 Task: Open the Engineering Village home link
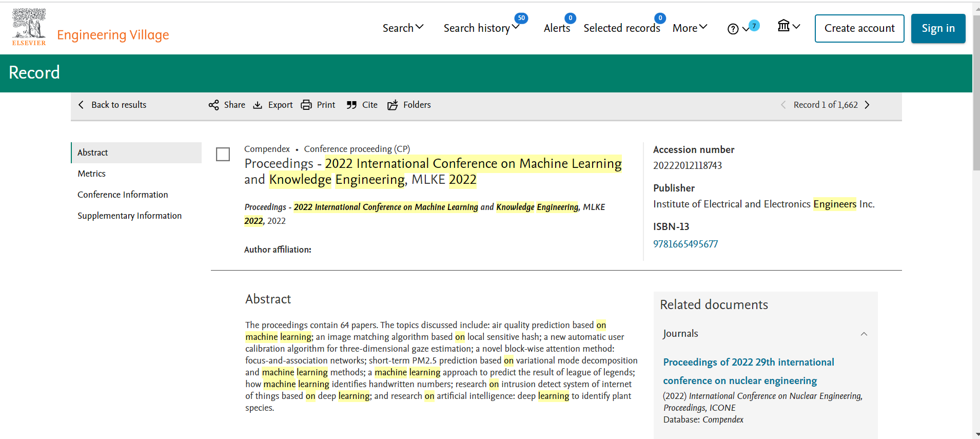coord(113,35)
